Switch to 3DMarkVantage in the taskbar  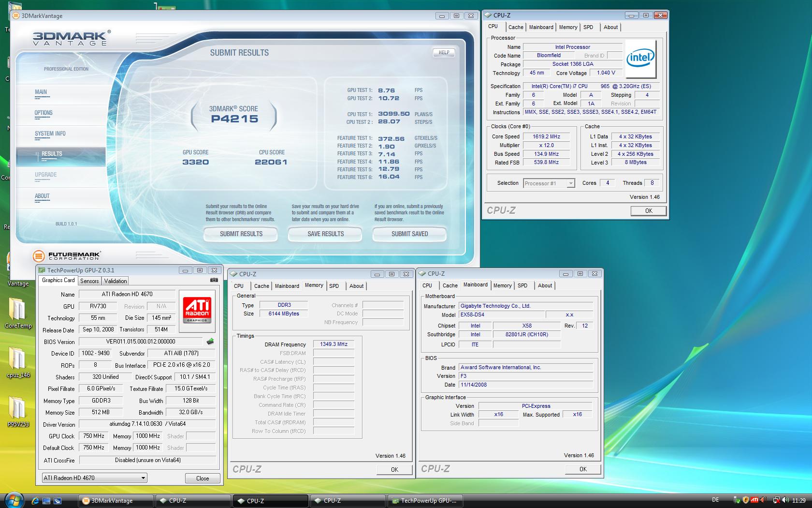click(116, 501)
